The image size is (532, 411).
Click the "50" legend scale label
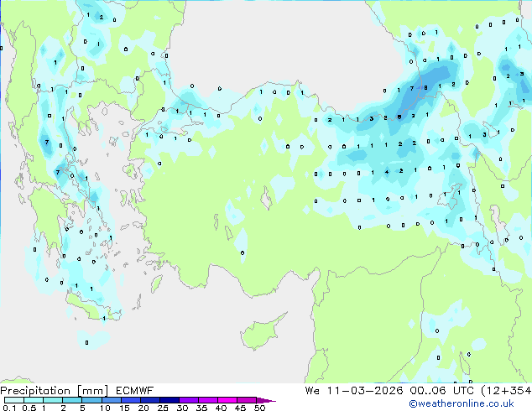259,408
